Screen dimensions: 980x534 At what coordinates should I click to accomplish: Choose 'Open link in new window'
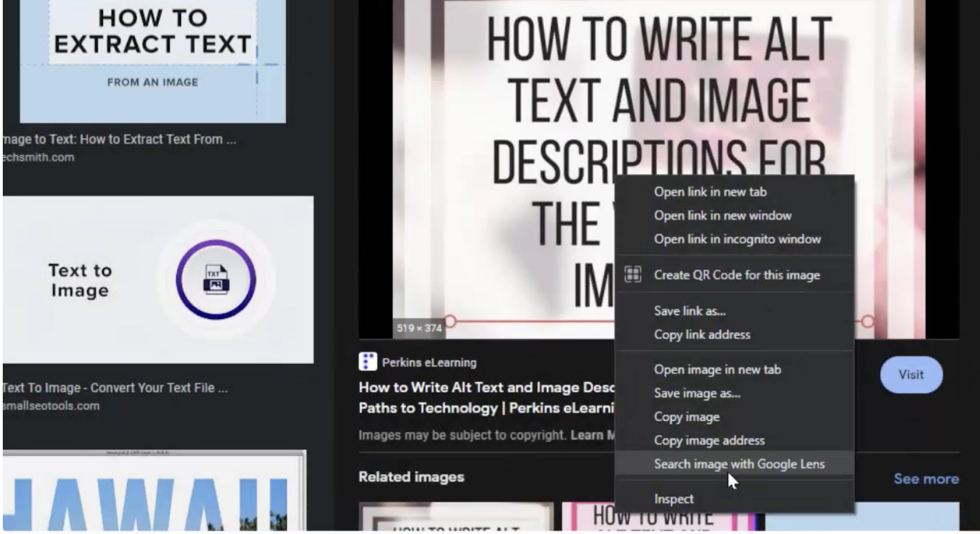722,216
